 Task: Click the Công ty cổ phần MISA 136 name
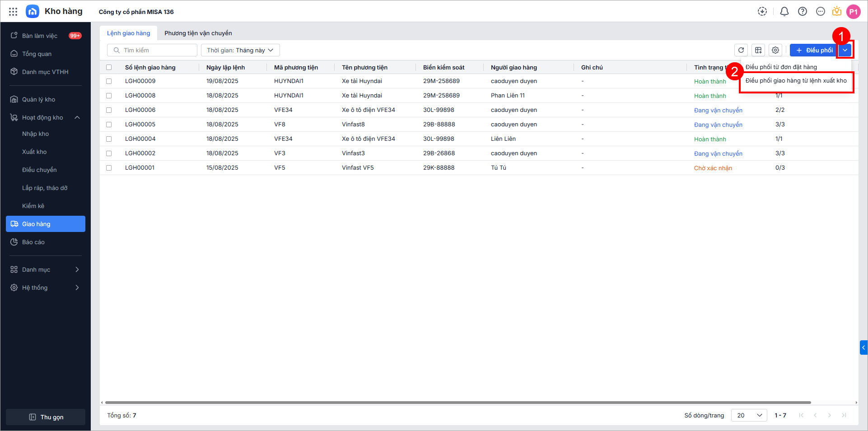click(136, 12)
